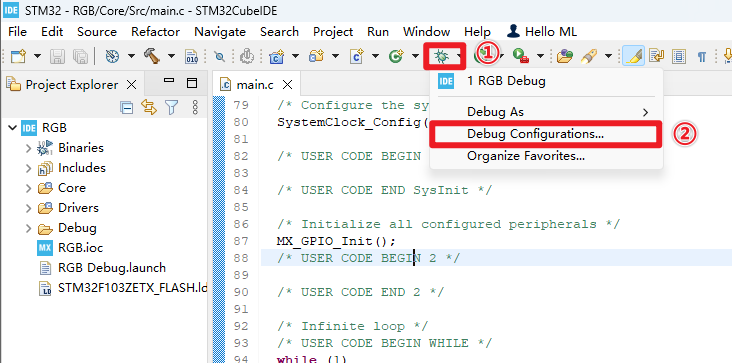Image resolution: width=732 pixels, height=363 pixels.
Task: Select RGB Debug.launch file
Action: click(112, 268)
